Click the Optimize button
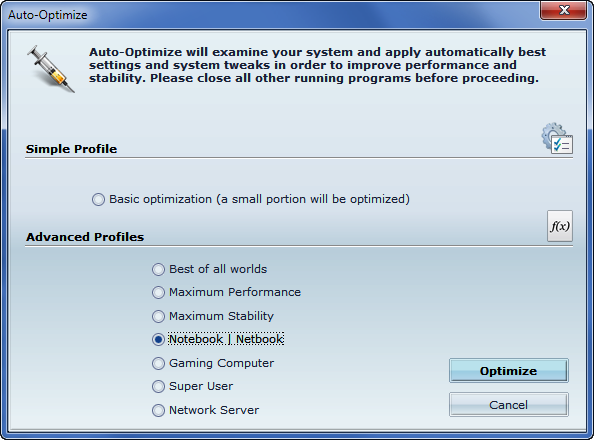The height and width of the screenshot is (440, 594). [508, 371]
